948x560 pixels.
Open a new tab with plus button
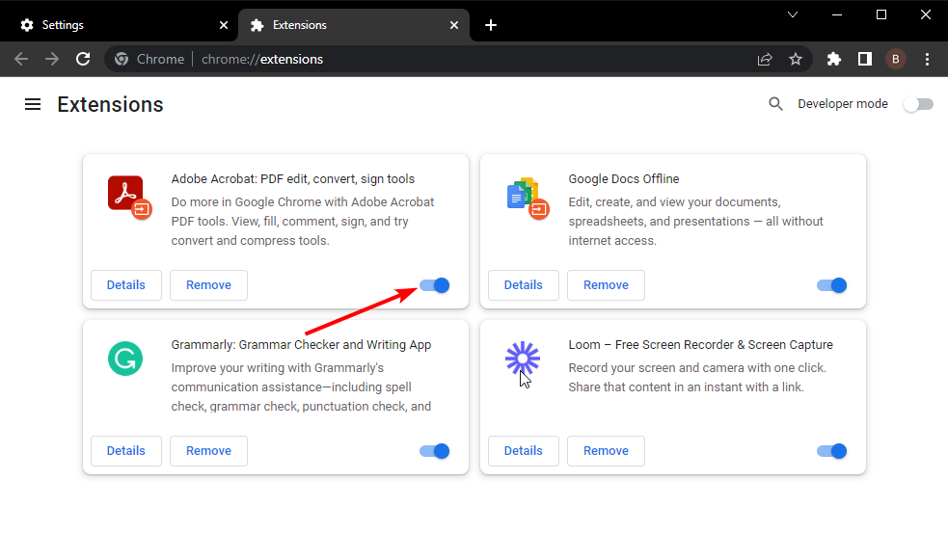click(491, 25)
